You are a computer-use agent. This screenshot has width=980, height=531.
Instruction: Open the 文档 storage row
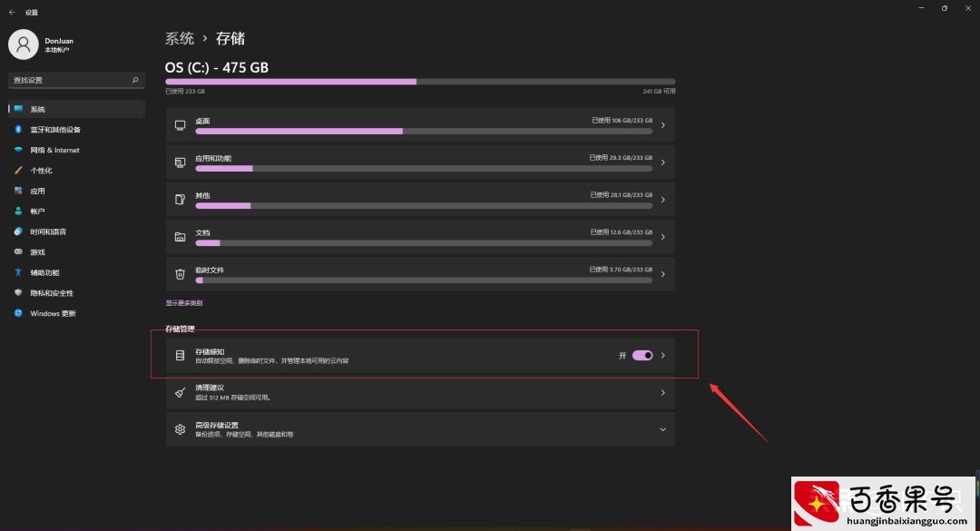(x=420, y=237)
